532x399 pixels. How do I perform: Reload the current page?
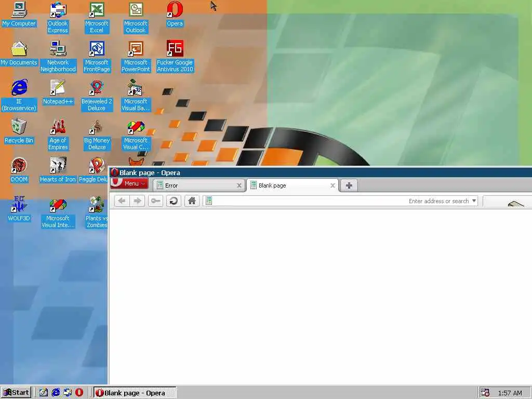pos(174,201)
